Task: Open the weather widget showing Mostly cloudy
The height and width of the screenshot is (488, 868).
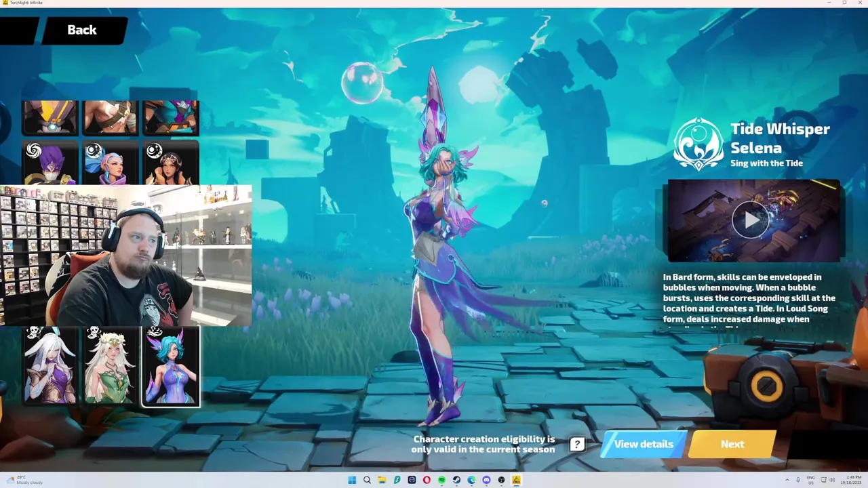Action: [x=24, y=480]
